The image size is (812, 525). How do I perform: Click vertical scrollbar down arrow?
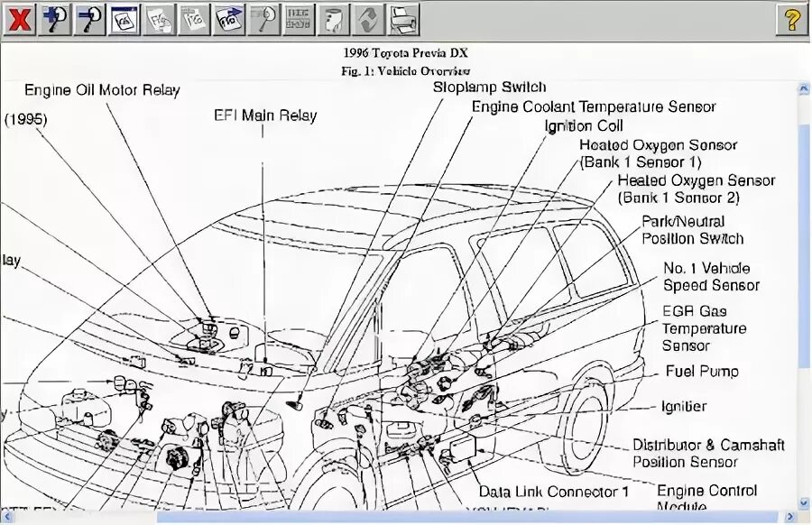[x=804, y=502]
